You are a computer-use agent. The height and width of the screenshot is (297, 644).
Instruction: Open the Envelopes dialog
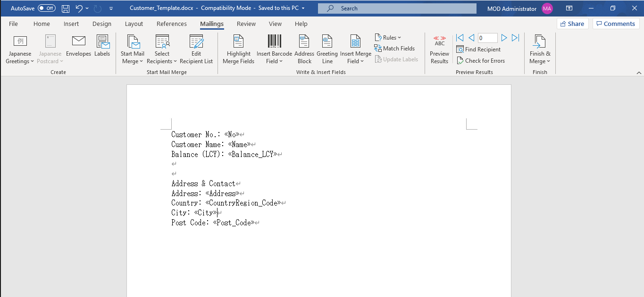click(x=78, y=47)
